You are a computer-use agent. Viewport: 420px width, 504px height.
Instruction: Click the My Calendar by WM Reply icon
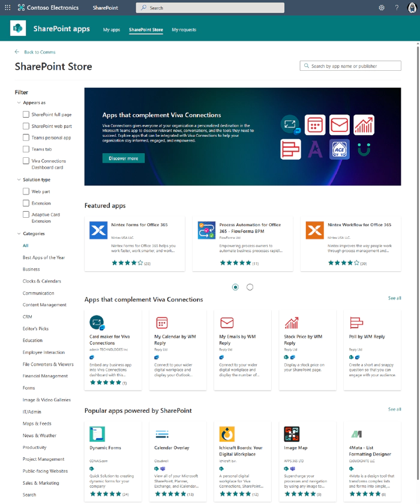[161, 323]
